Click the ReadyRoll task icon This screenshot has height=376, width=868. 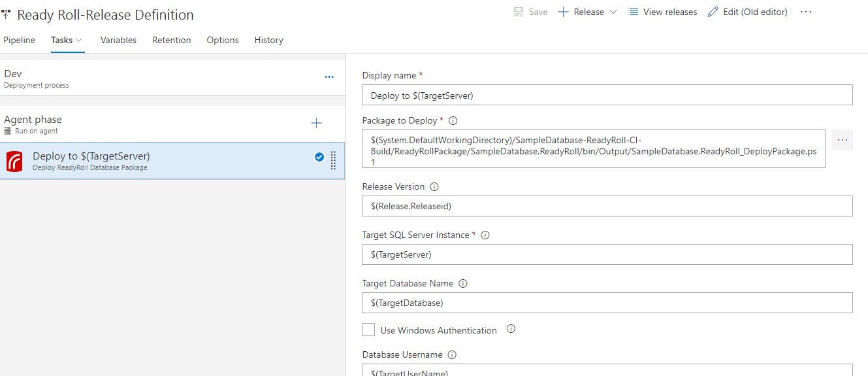click(x=14, y=161)
